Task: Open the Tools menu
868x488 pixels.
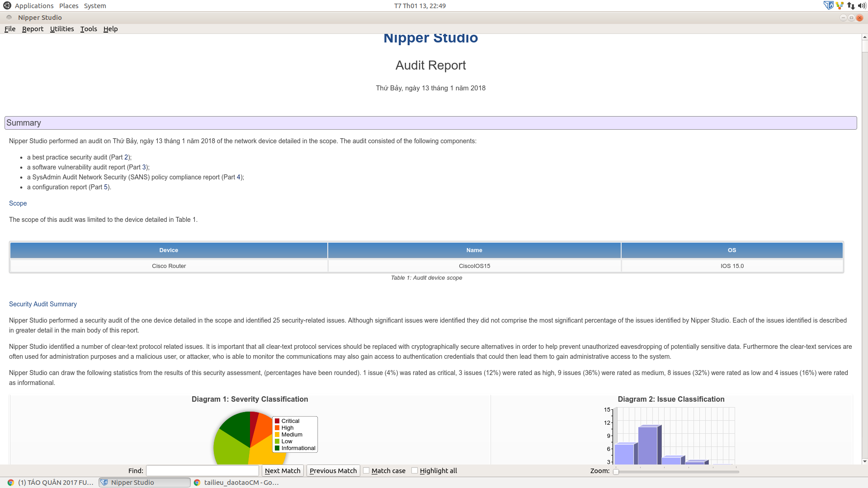Action: 88,28
